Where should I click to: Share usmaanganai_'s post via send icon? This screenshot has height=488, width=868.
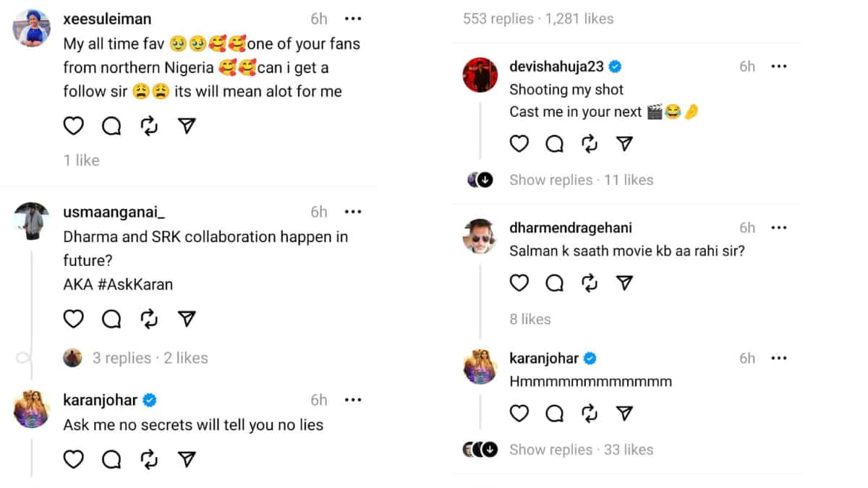point(187,319)
